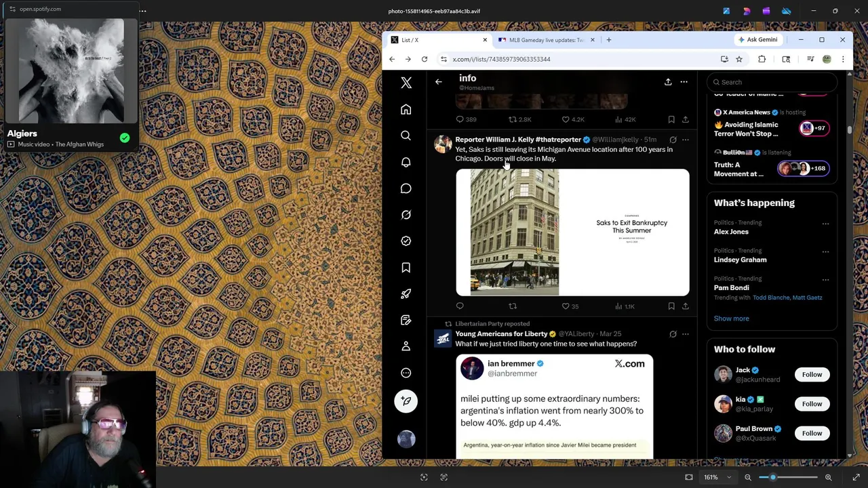This screenshot has height=488, width=868.
Task: Open the Articles compose icon in the X sidebar
Action: [x=406, y=320]
